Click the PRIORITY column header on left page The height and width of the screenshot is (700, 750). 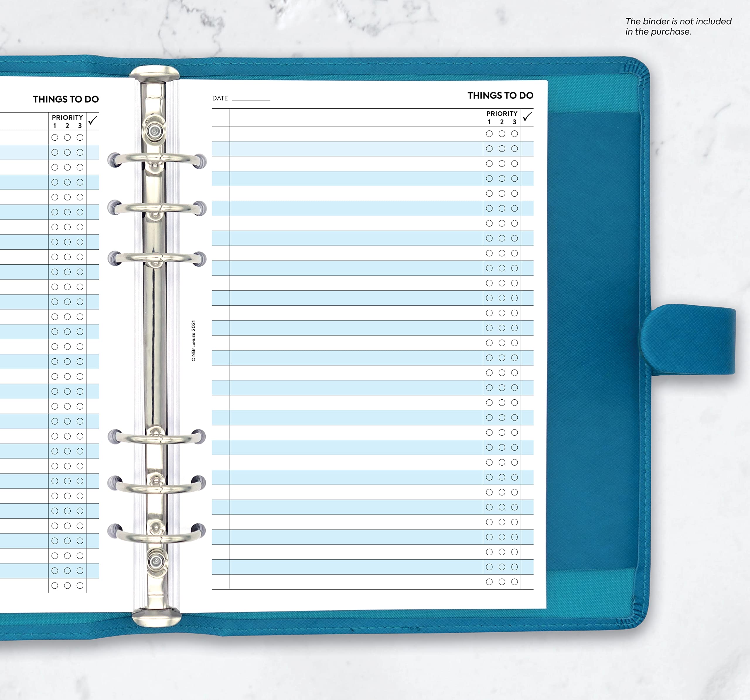pyautogui.click(x=67, y=117)
